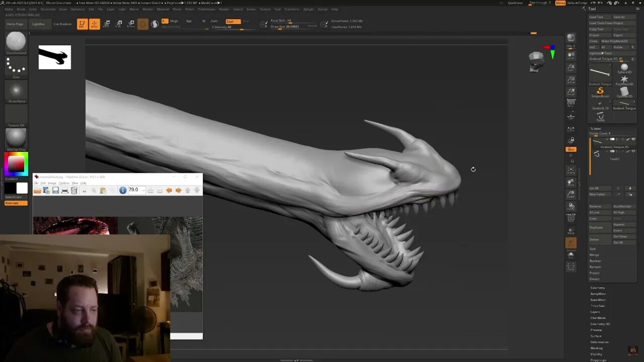Toggle visibility eye of Graboid_Tongue_05 subtool

coord(633,139)
